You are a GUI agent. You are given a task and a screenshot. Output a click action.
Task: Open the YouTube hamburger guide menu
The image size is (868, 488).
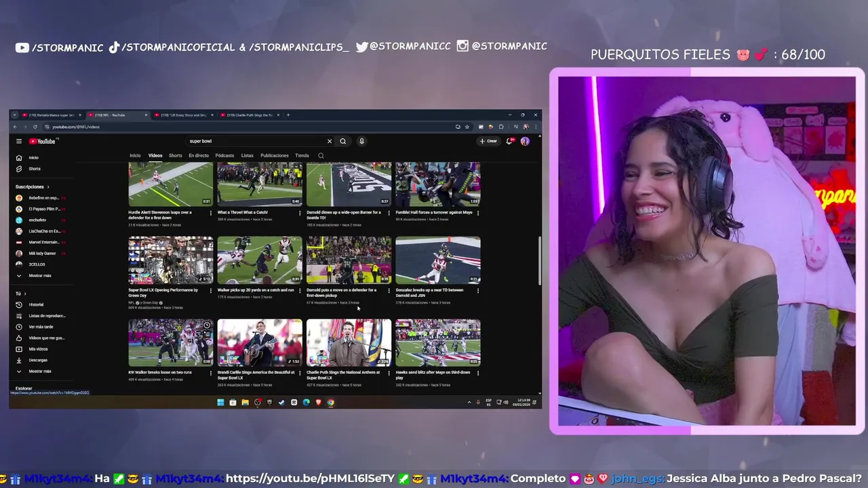click(x=19, y=141)
